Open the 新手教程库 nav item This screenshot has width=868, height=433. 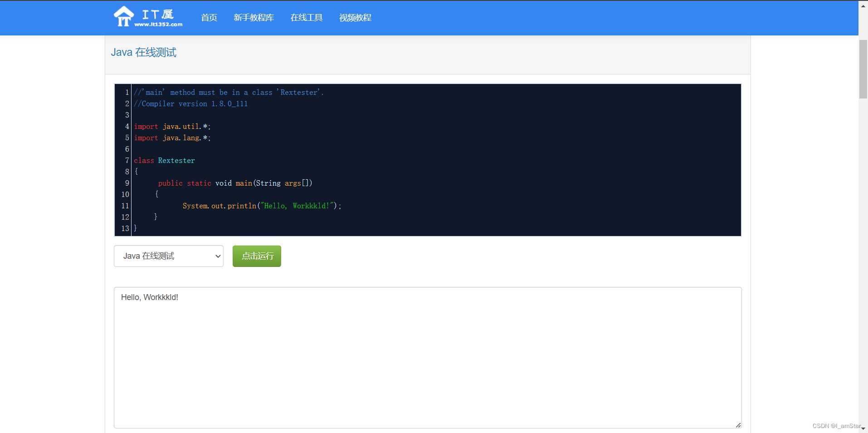point(254,18)
